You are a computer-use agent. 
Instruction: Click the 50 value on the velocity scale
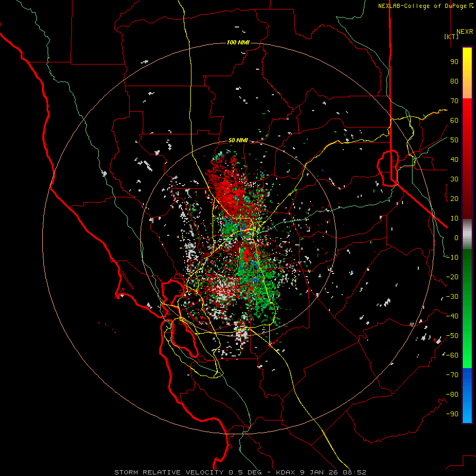coord(454,140)
